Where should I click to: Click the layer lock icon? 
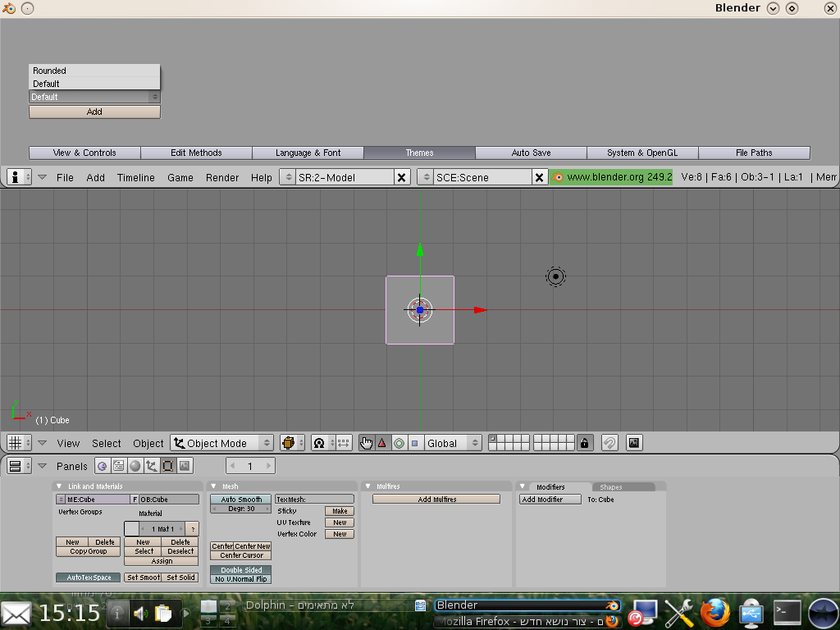tap(584, 443)
